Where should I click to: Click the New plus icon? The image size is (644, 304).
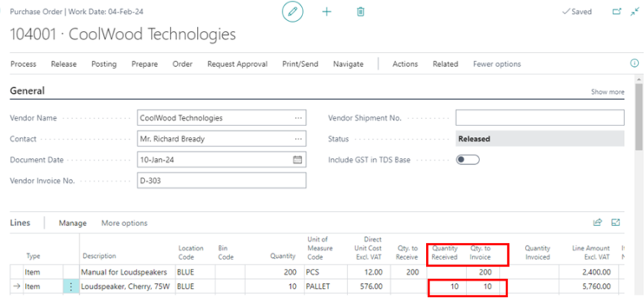(x=326, y=12)
